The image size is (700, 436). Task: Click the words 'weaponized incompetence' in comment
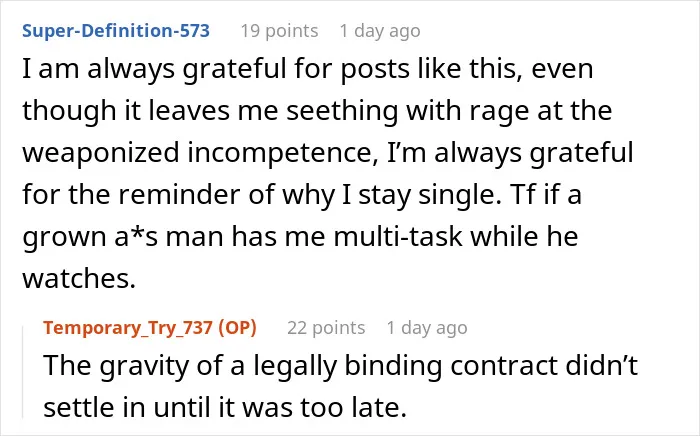196,153
